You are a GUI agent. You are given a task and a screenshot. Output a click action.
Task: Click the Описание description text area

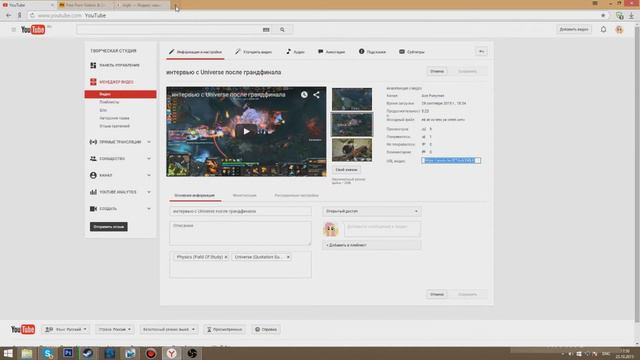(x=240, y=233)
